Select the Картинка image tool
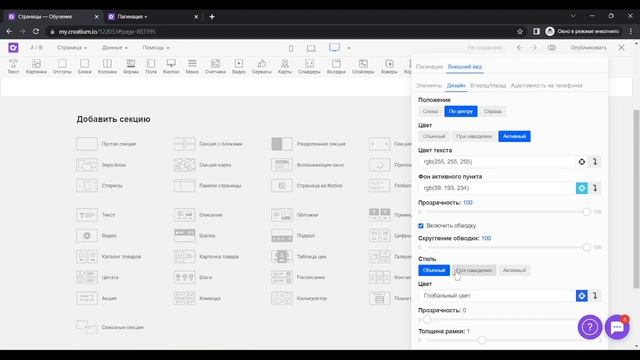 click(36, 66)
